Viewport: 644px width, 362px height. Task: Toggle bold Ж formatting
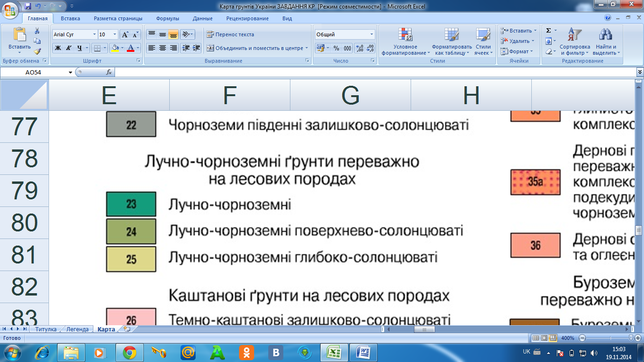[58, 48]
